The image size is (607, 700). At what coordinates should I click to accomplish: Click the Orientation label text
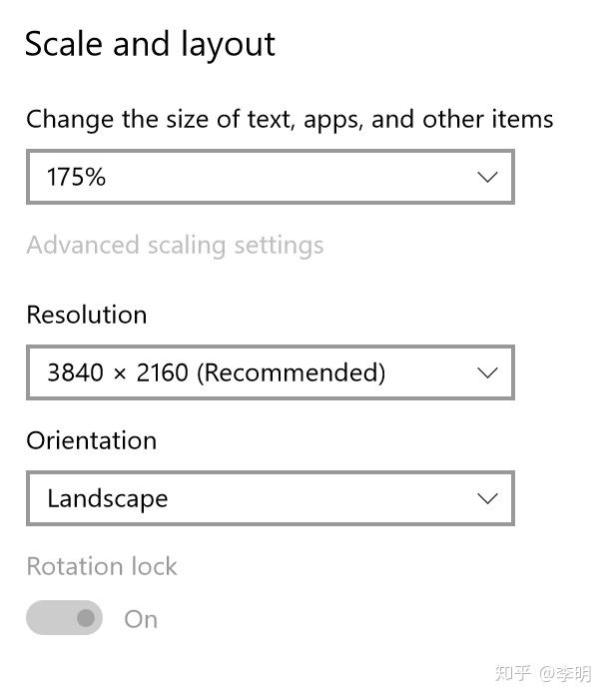pyautogui.click(x=92, y=440)
